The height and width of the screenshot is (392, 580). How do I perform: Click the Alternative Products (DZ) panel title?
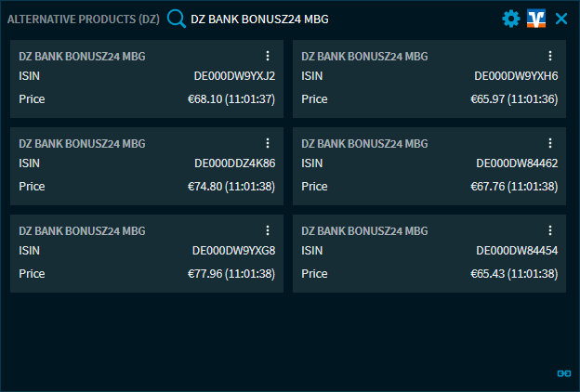pyautogui.click(x=84, y=19)
